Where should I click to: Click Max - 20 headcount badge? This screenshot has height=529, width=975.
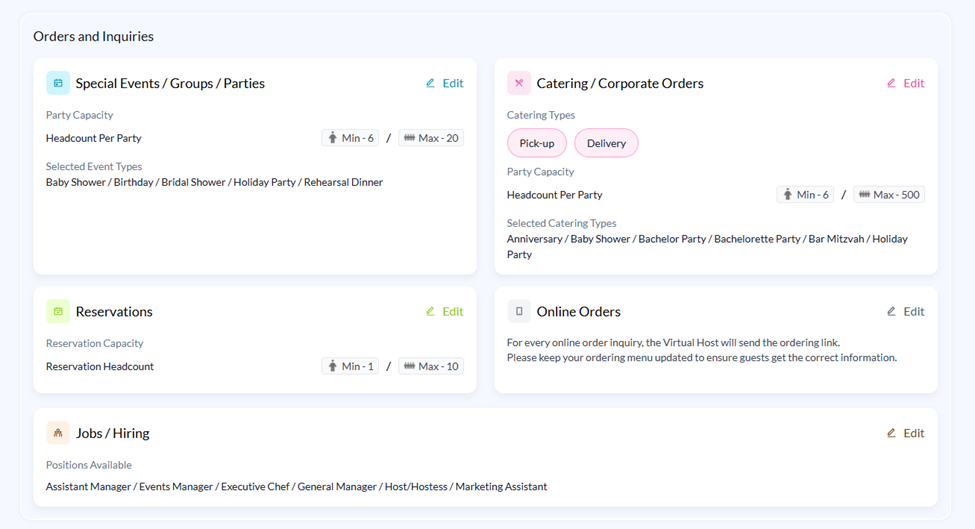pos(431,138)
